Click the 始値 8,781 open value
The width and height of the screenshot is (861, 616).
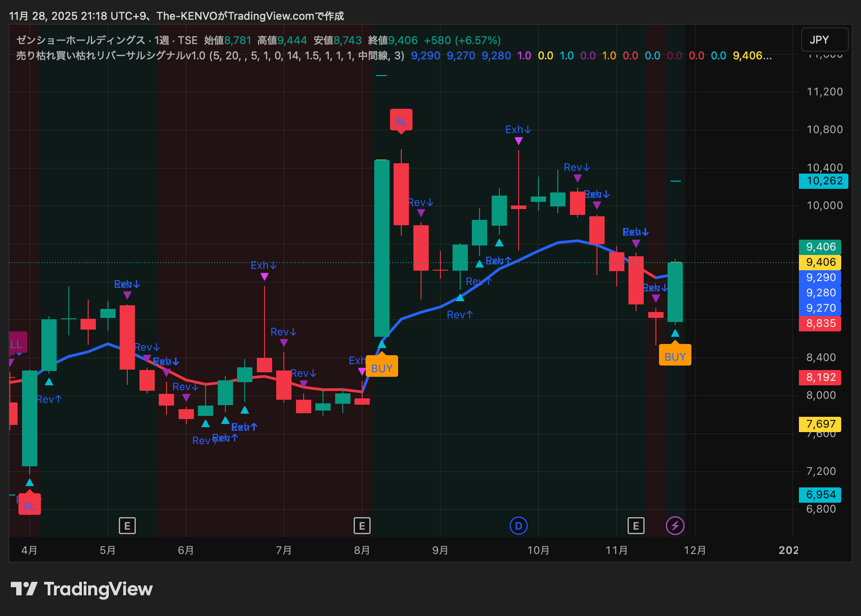pyautogui.click(x=228, y=40)
